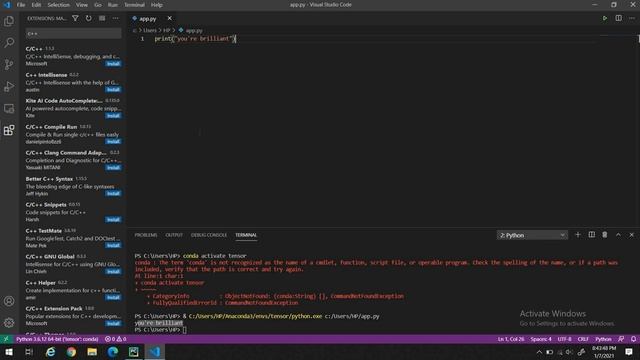Open errors and warnings count in status bar
640x360 pixels.
(116, 339)
